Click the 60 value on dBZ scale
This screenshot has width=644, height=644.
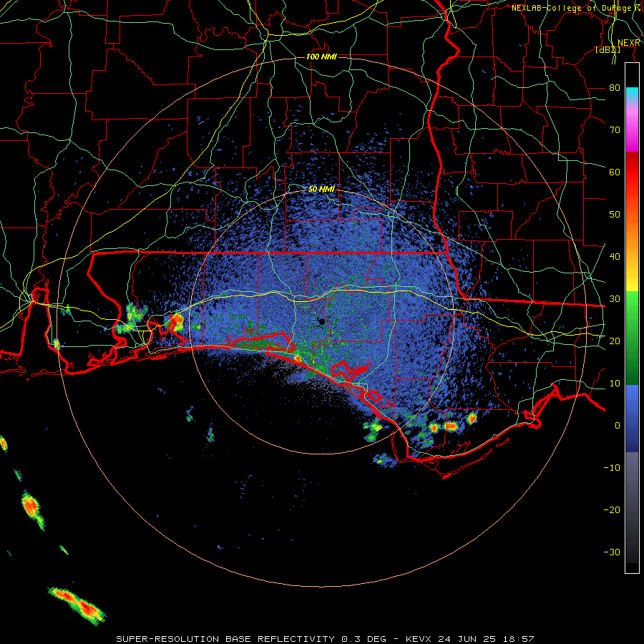[x=615, y=172]
